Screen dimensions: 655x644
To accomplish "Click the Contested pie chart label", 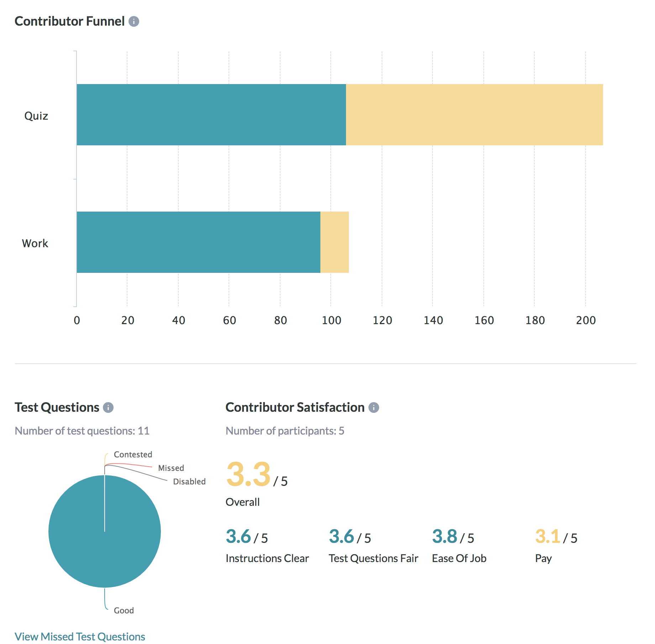I will (x=133, y=455).
